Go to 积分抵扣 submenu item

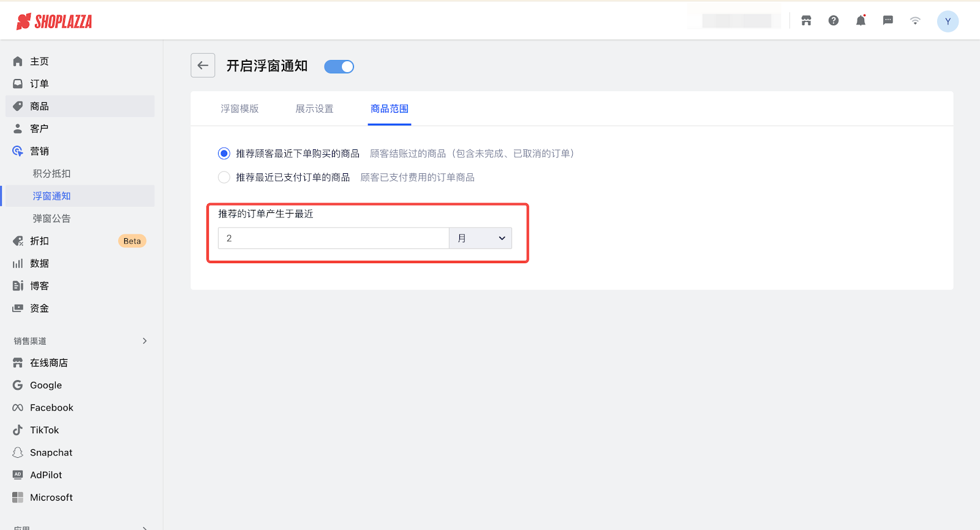pos(51,174)
